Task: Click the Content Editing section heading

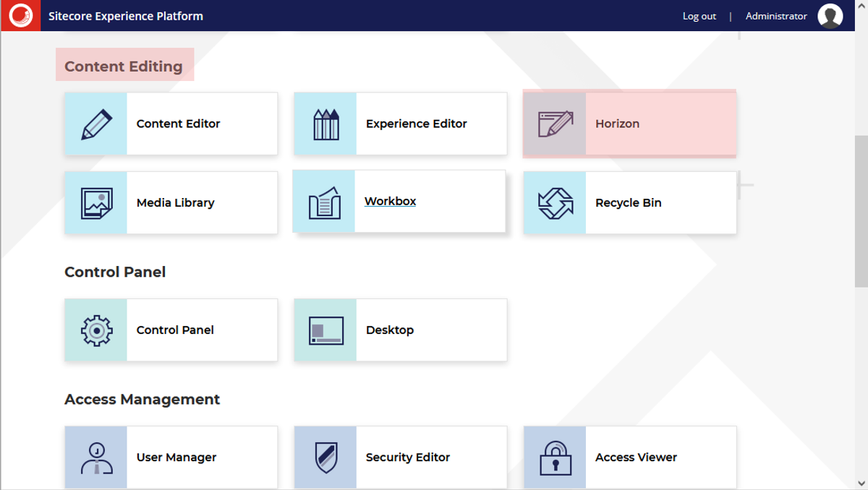Action: pyautogui.click(x=124, y=66)
